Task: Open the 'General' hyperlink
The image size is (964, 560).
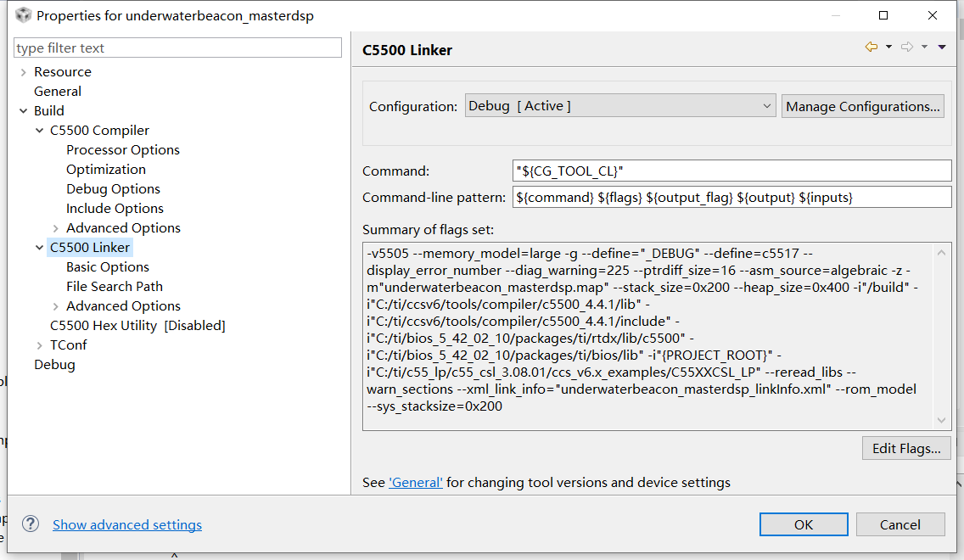Action: click(x=416, y=482)
